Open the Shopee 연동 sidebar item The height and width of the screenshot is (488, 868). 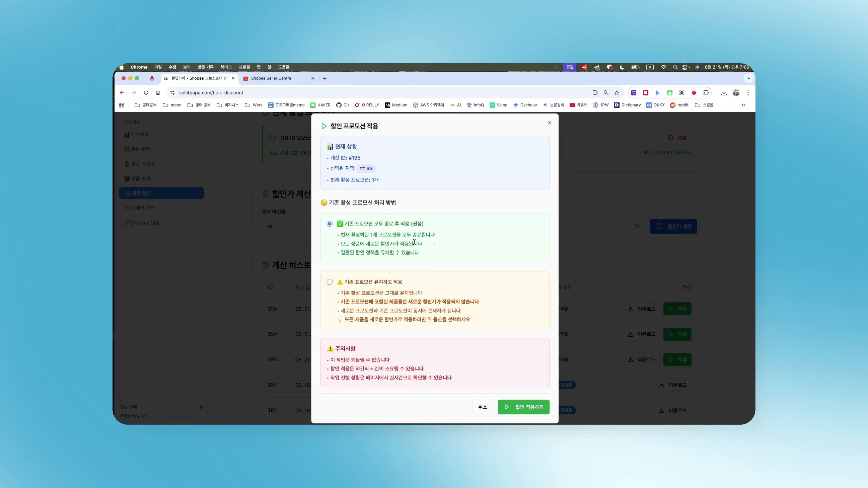coord(145,223)
